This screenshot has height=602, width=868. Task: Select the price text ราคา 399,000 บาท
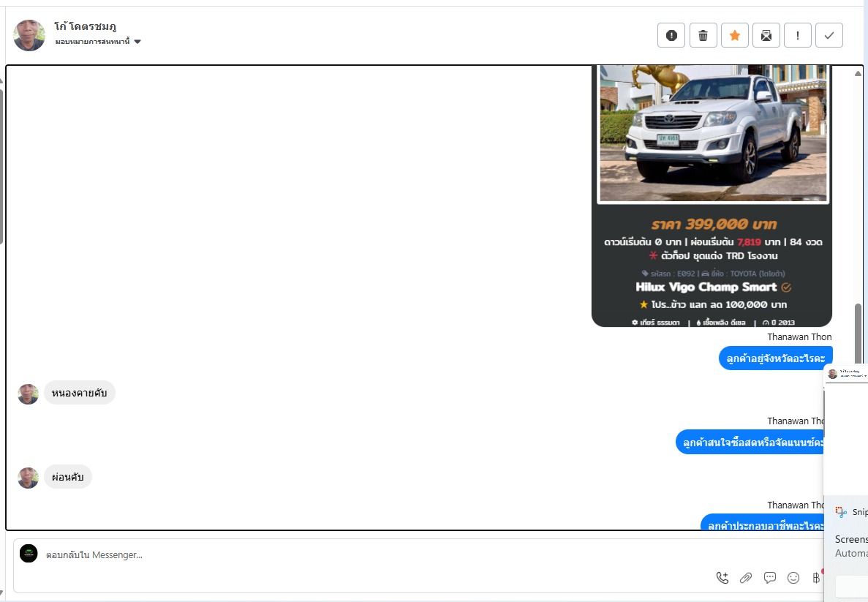(714, 225)
